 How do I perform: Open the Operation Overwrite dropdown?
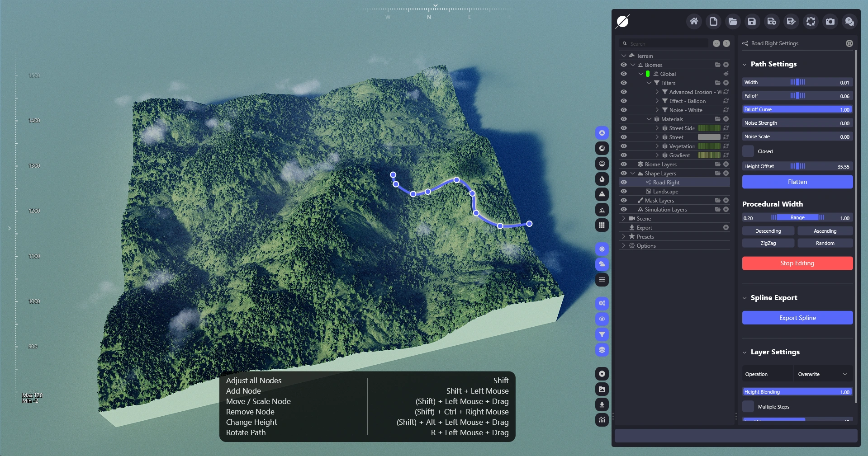click(822, 374)
